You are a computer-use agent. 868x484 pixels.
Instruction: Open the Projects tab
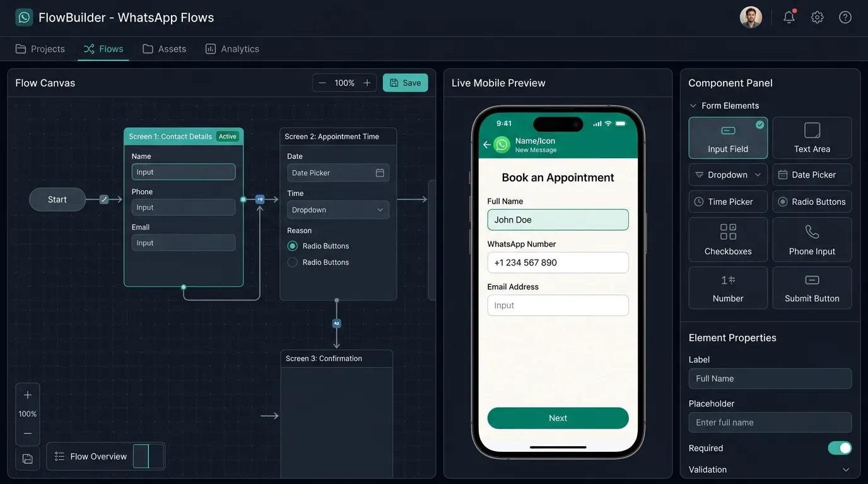tap(40, 49)
